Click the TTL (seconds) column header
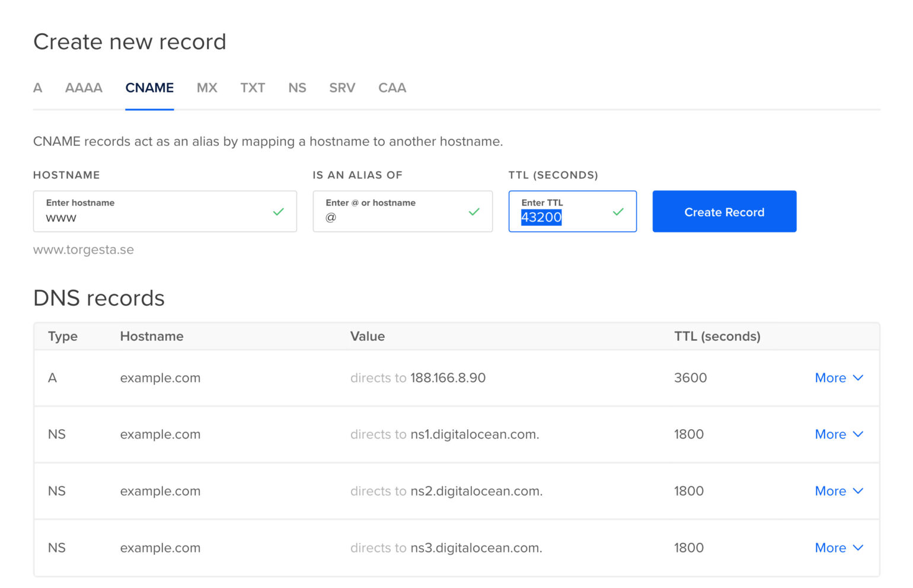Screen dimensions: 913x588 tap(717, 336)
